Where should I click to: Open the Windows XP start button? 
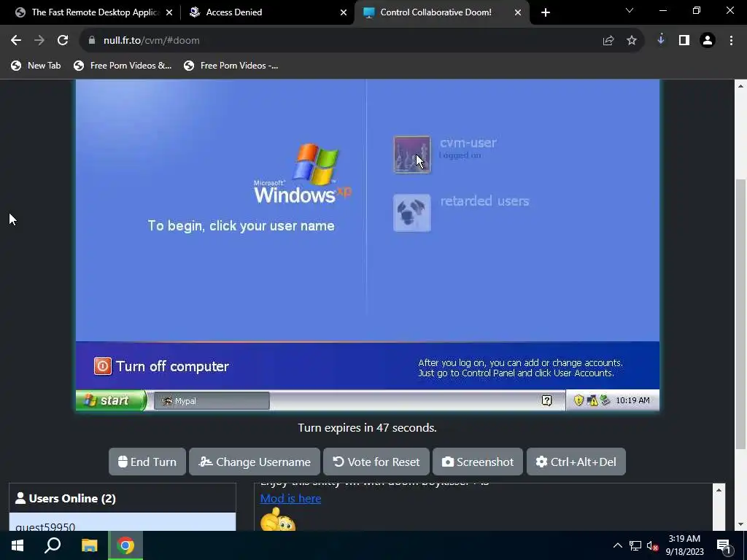click(x=111, y=400)
